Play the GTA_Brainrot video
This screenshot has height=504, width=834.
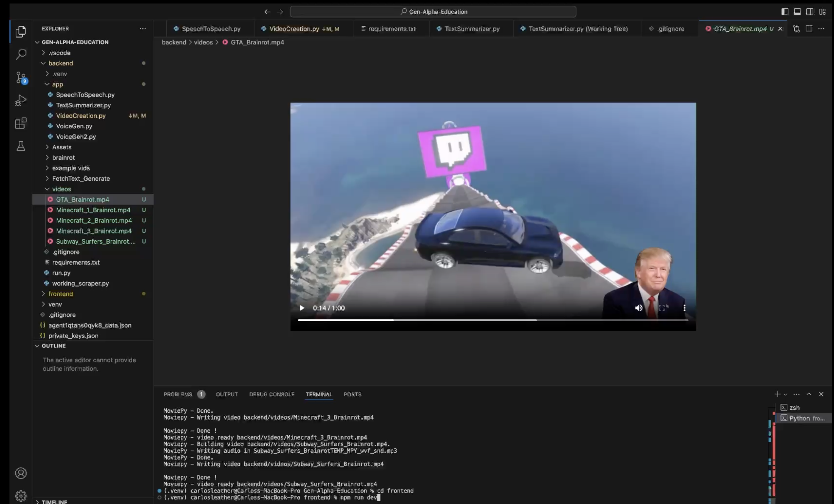tap(302, 308)
